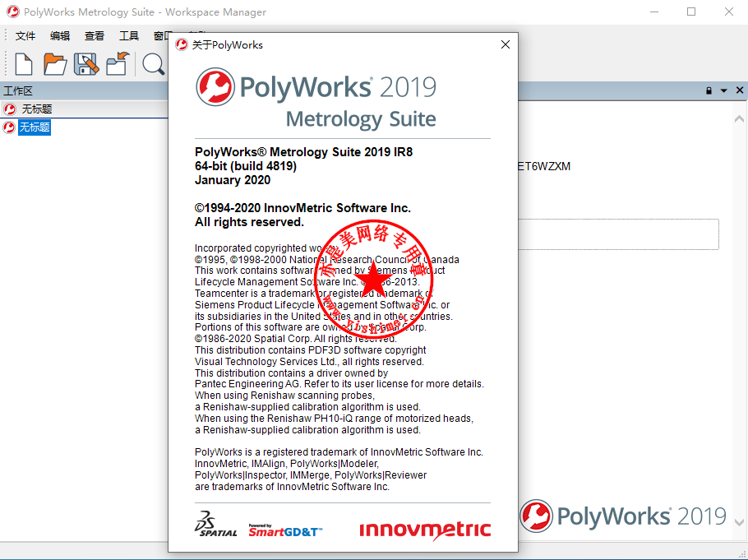The width and height of the screenshot is (748, 560).
Task: Click the Spatial logo in dialog
Action: click(215, 524)
